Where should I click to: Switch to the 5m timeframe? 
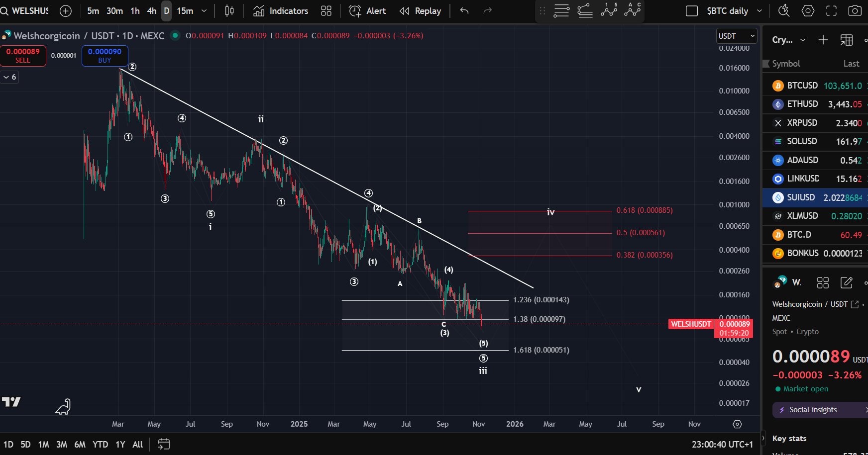93,11
